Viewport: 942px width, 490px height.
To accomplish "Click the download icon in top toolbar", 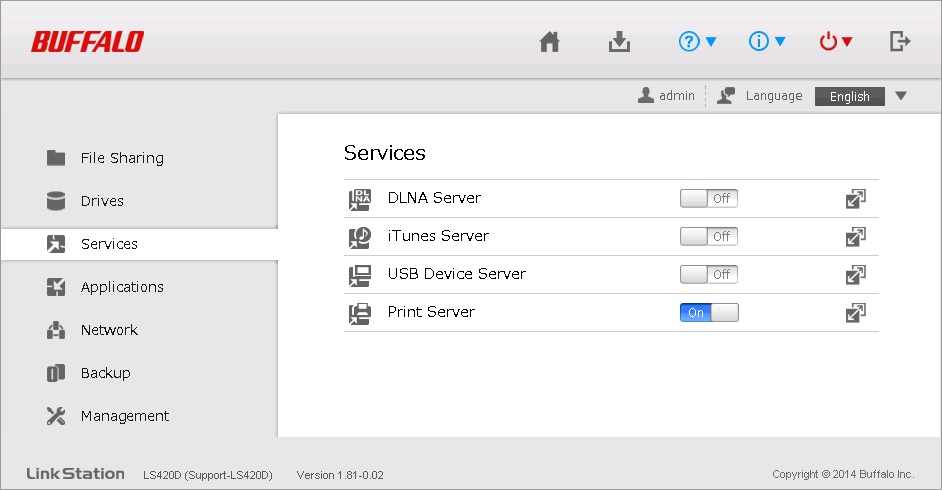I will tap(619, 42).
